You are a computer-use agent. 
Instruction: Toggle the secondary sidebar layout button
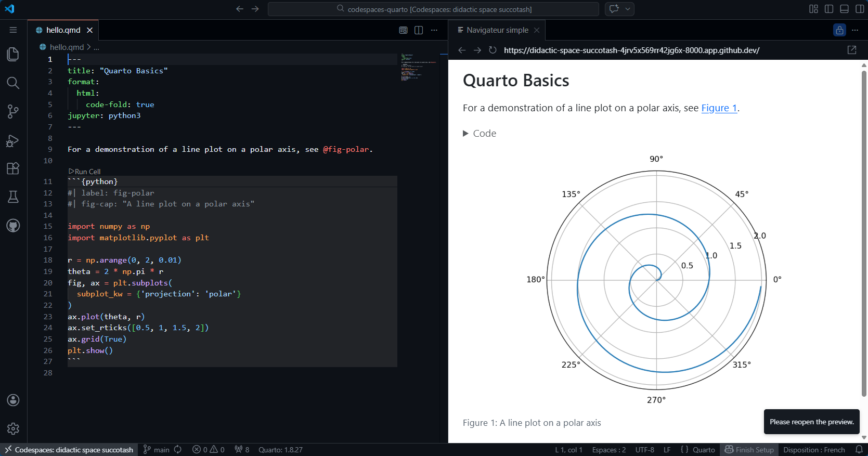(860, 9)
